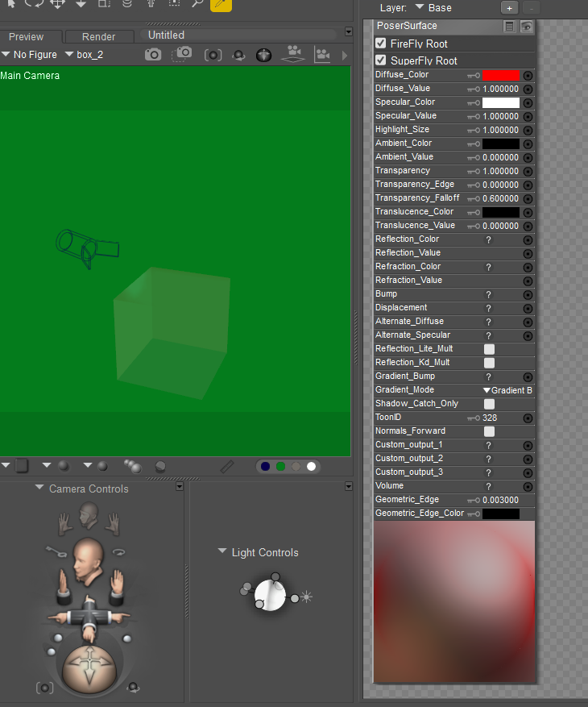Select the Face Camera head icon
Image resolution: width=588 pixels, height=707 pixels.
click(x=89, y=516)
